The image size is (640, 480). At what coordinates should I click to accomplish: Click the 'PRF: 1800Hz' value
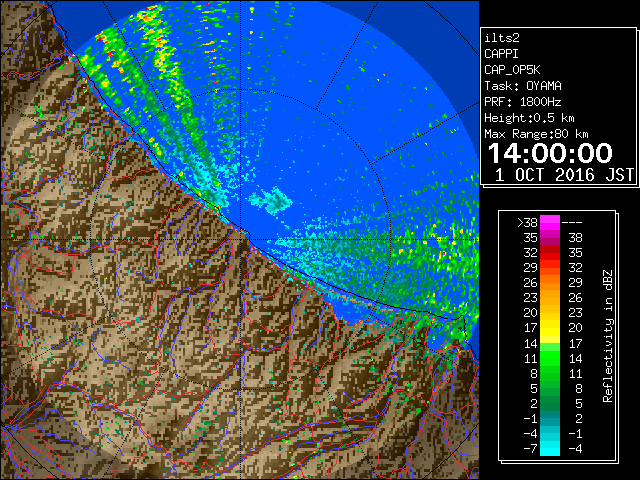(523, 102)
